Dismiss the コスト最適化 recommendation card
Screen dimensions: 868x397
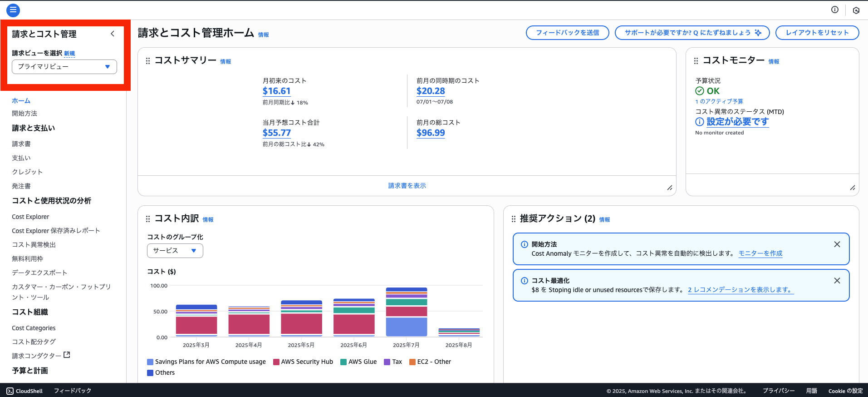click(x=837, y=281)
